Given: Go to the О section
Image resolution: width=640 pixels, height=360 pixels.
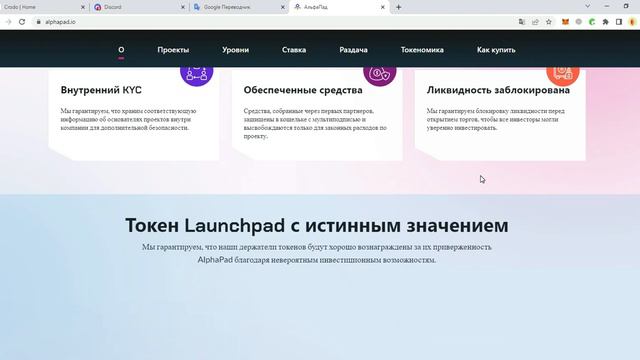Looking at the screenshot, I should [121, 50].
